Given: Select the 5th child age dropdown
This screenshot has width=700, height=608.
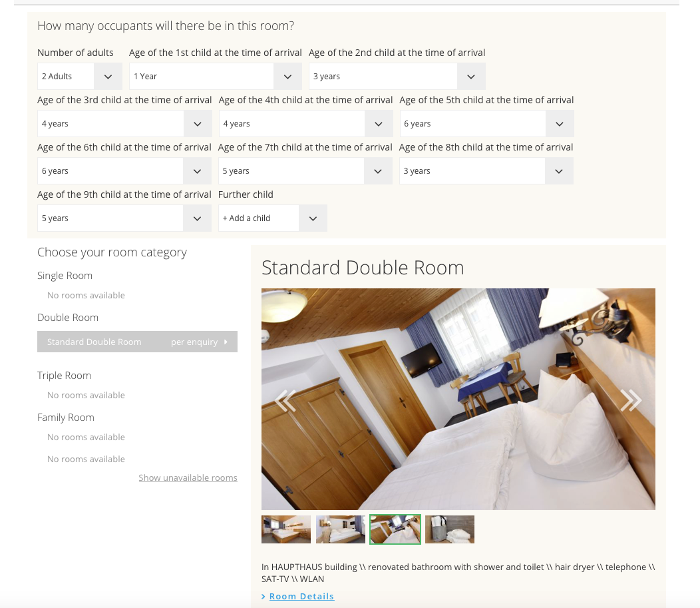Looking at the screenshot, I should pyautogui.click(x=486, y=124).
